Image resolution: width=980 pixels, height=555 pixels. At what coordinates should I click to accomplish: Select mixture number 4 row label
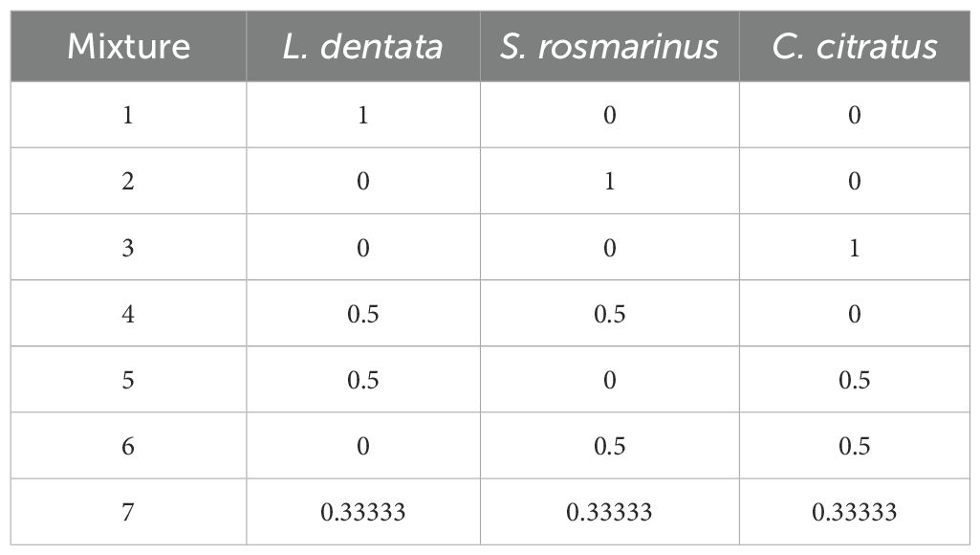pos(128,314)
